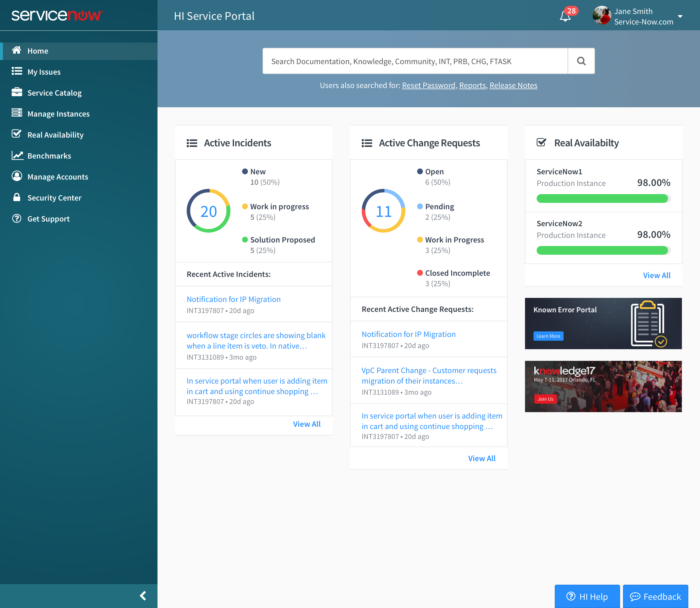The image size is (700, 608).
Task: Click the Service Catalog briefcase icon
Action: 17,92
